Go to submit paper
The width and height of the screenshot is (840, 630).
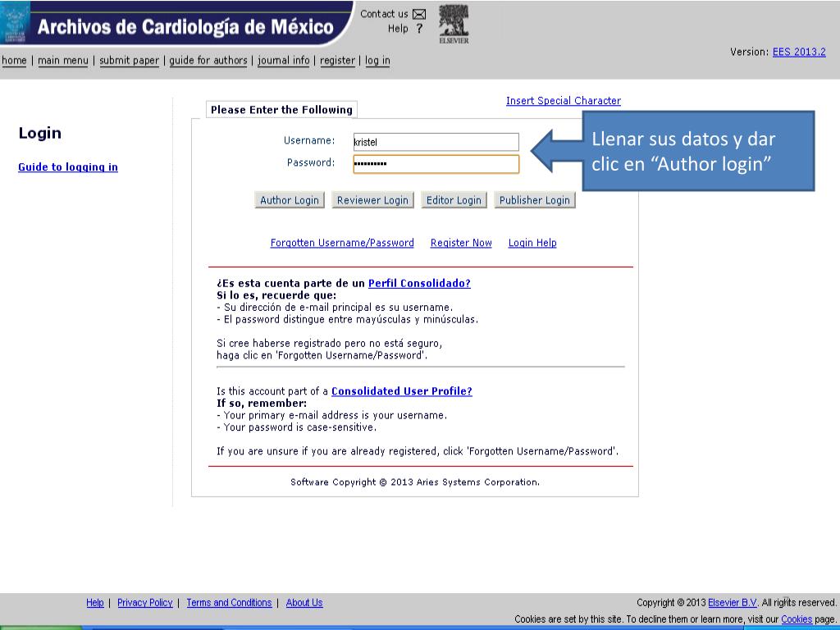pyautogui.click(x=129, y=61)
